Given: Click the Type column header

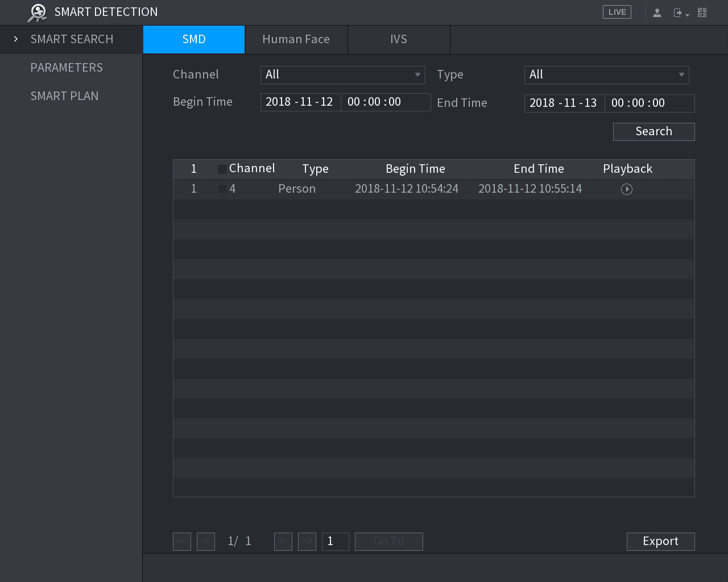Looking at the screenshot, I should (x=315, y=169).
